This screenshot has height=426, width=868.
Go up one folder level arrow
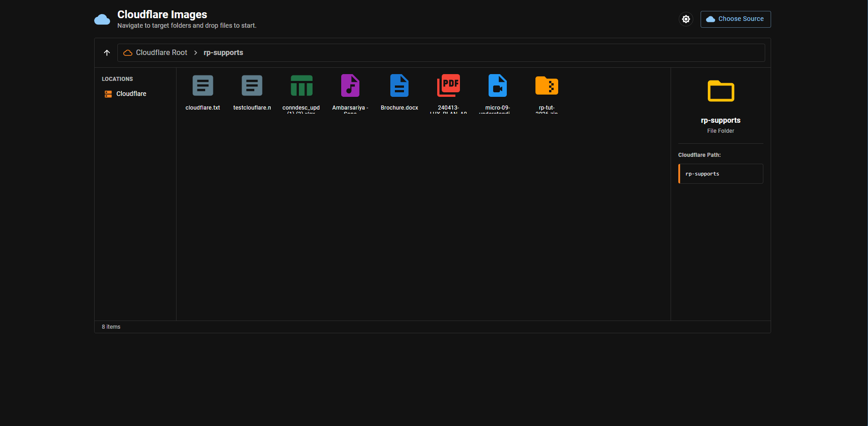(107, 53)
